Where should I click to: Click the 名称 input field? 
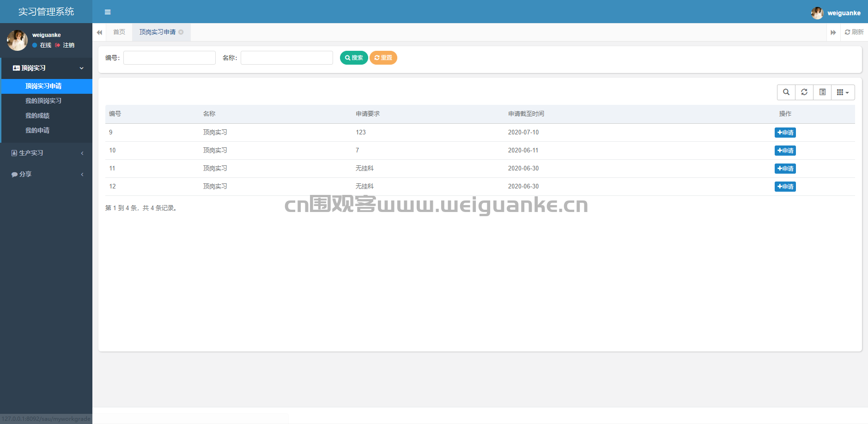(287, 58)
